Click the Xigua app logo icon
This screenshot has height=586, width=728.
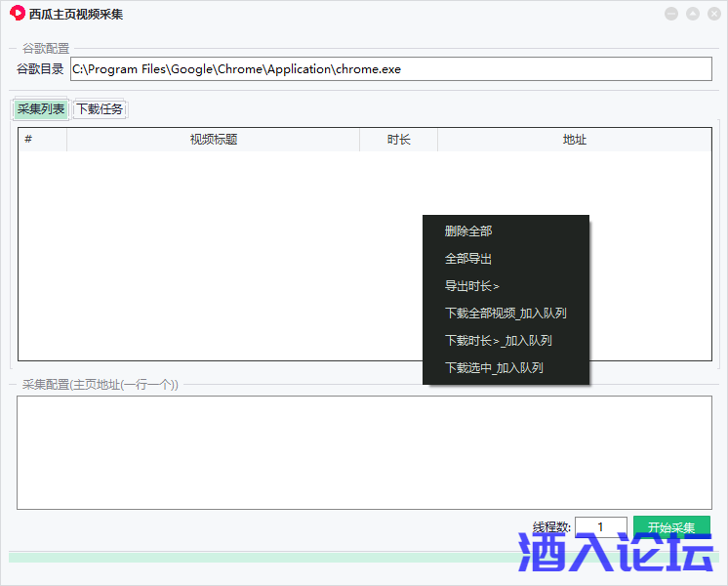(x=17, y=14)
